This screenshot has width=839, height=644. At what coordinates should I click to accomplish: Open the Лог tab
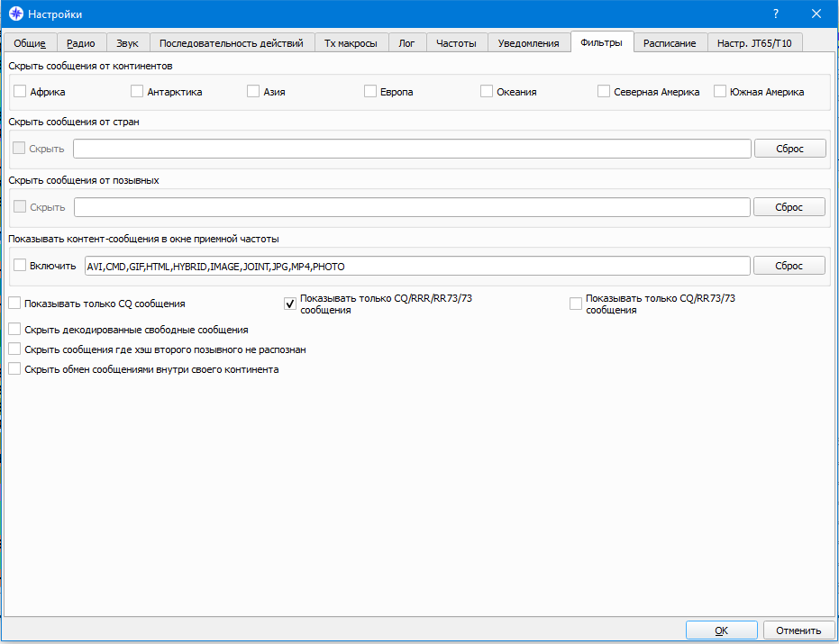[406, 43]
